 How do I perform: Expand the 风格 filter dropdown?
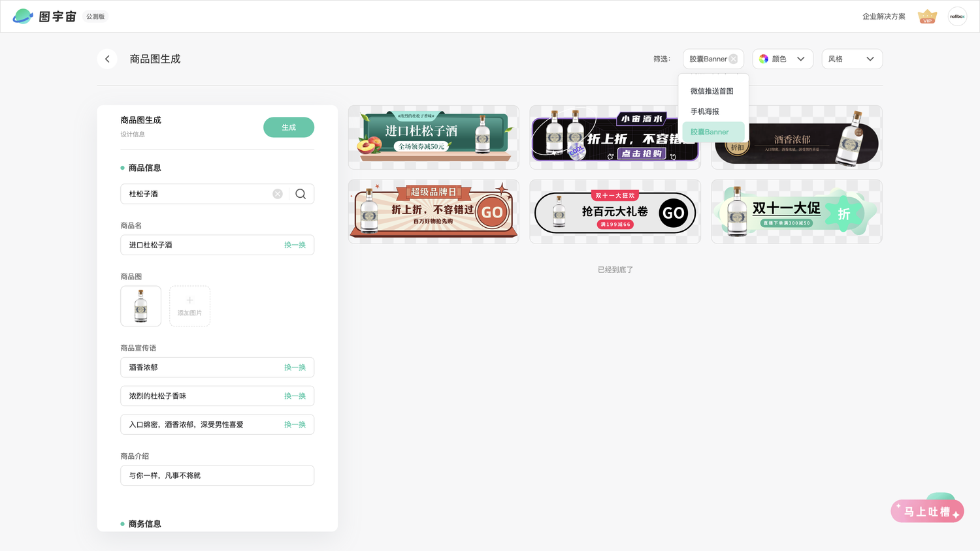(852, 59)
